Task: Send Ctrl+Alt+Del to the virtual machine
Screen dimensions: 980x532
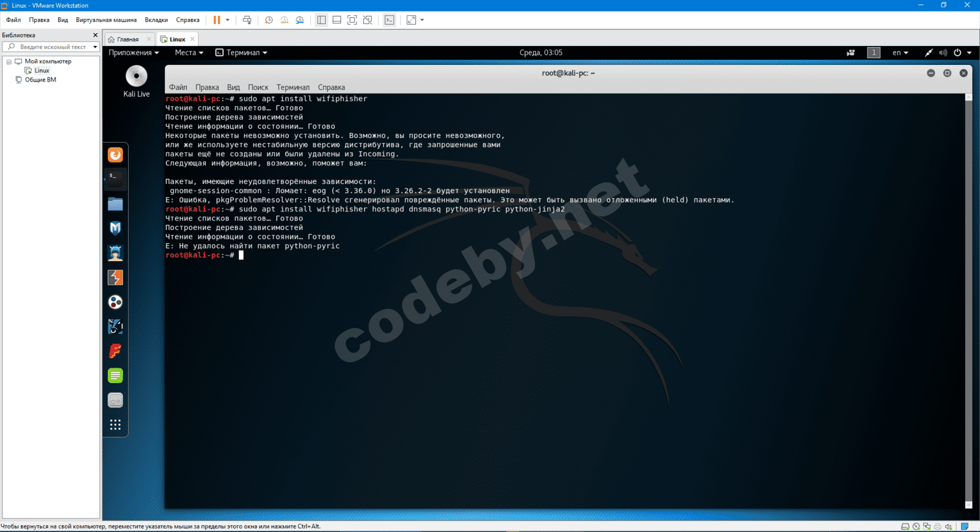Action: click(247, 20)
